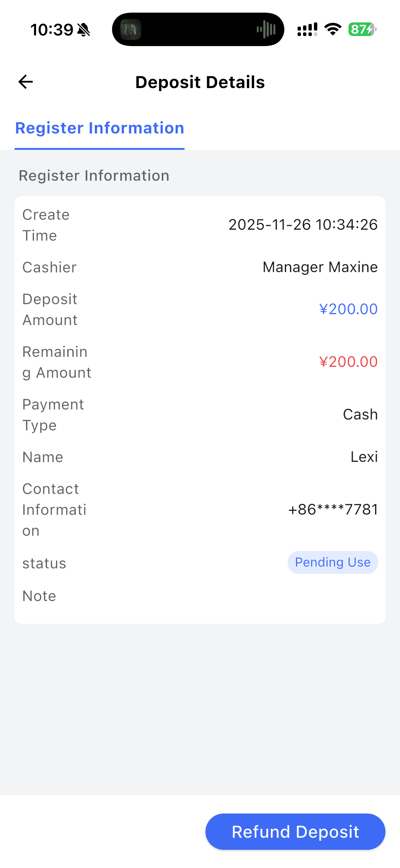The height and width of the screenshot is (868, 400).
Task: Tap the Pending Use status badge
Action: (x=332, y=562)
